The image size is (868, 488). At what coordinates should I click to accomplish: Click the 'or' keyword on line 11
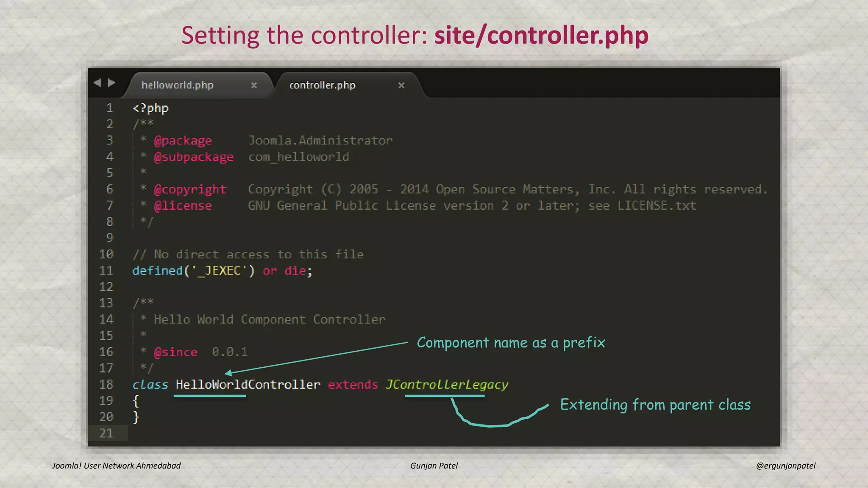[270, 271]
